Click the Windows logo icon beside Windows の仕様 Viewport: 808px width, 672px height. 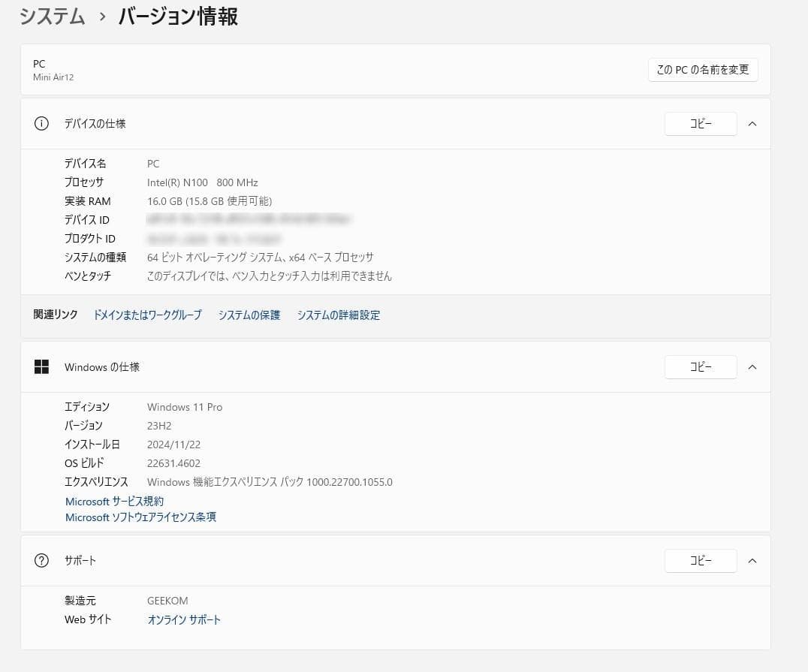[41, 367]
